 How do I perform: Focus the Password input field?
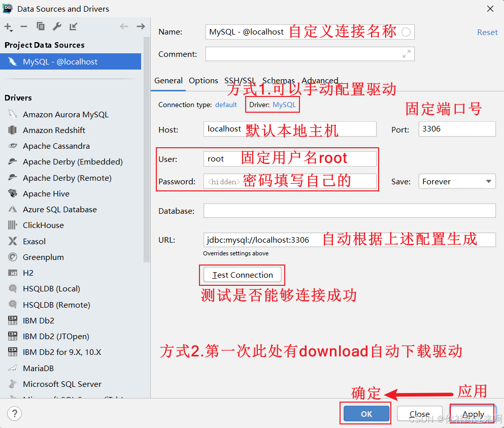coord(290,181)
